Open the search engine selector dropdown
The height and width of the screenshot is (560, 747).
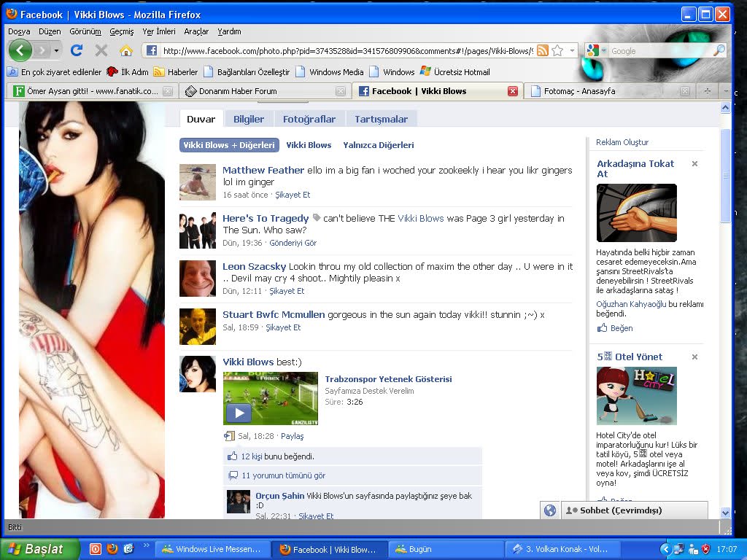[604, 50]
